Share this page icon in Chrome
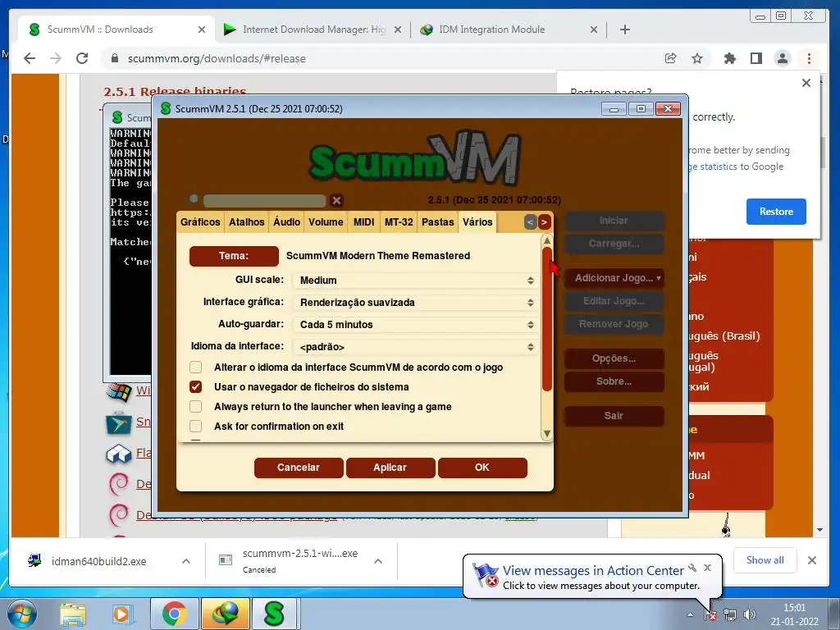 670,58
